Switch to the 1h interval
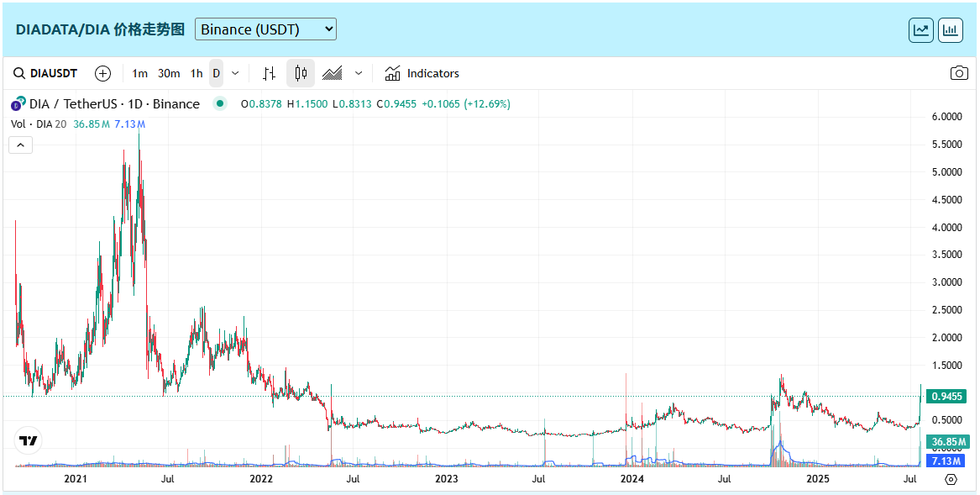Viewport: 980px width, 495px height. [x=196, y=73]
